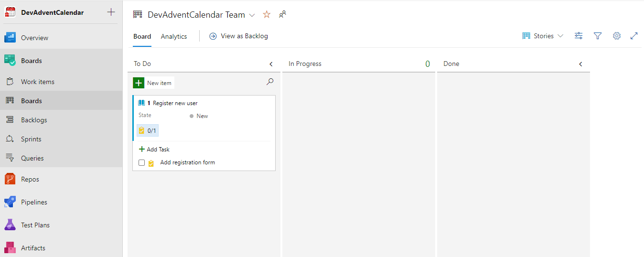This screenshot has width=644, height=257.
Task: Open Repos from the sidebar
Action: [x=30, y=179]
